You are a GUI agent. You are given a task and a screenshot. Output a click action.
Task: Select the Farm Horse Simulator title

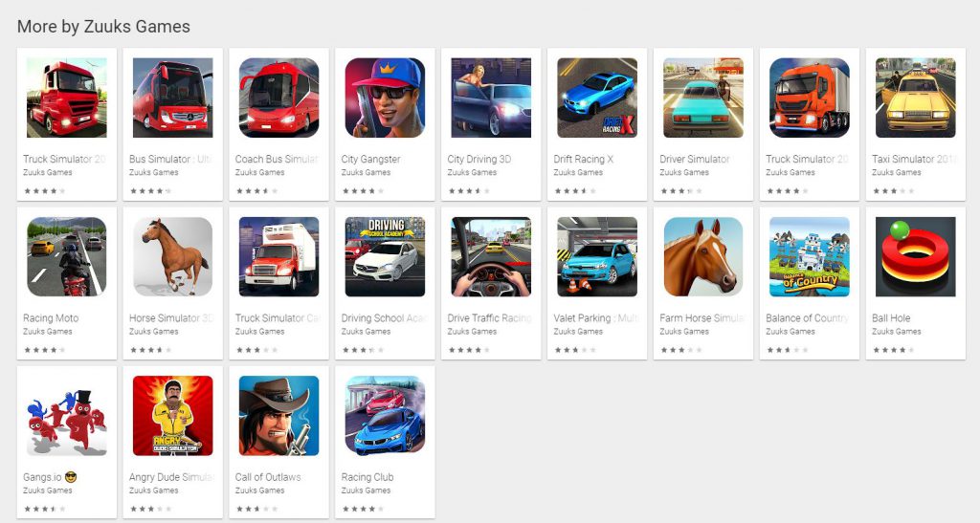702,317
